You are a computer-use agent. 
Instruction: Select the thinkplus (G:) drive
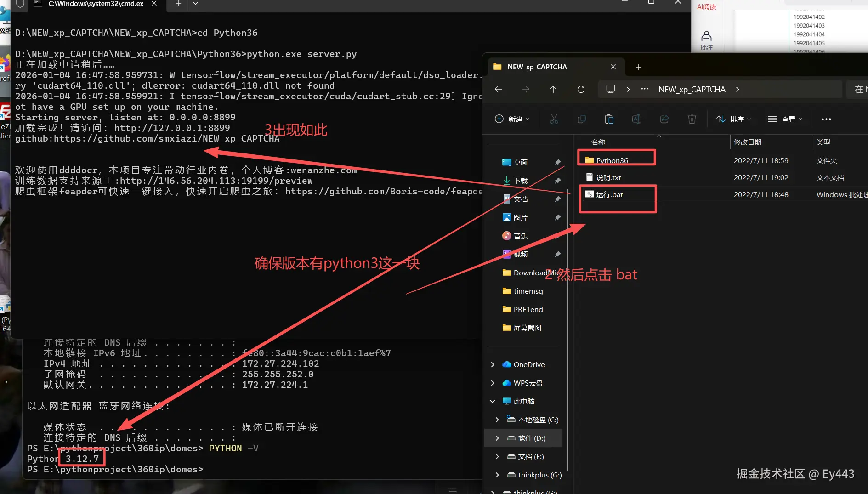pyautogui.click(x=534, y=475)
